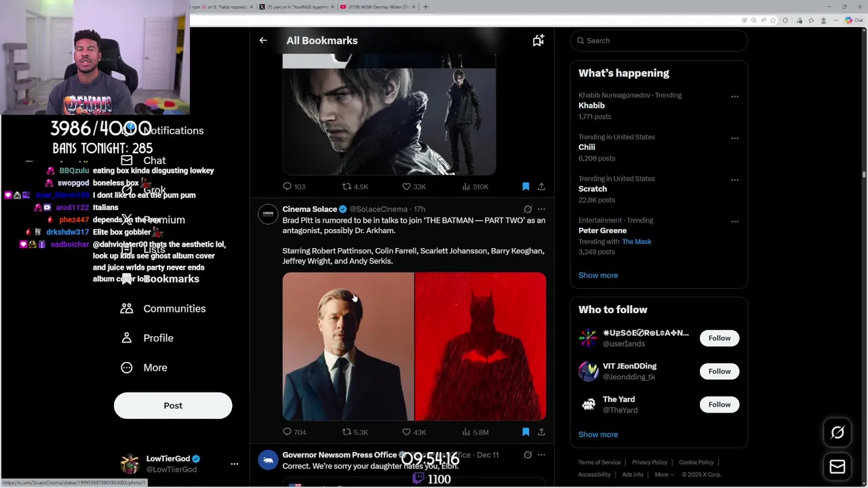Go back using the All Bookmarks arrow

click(263, 41)
